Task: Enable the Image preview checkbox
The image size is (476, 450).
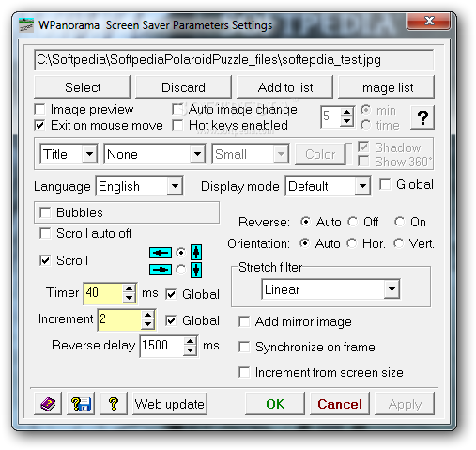Action: [39, 110]
